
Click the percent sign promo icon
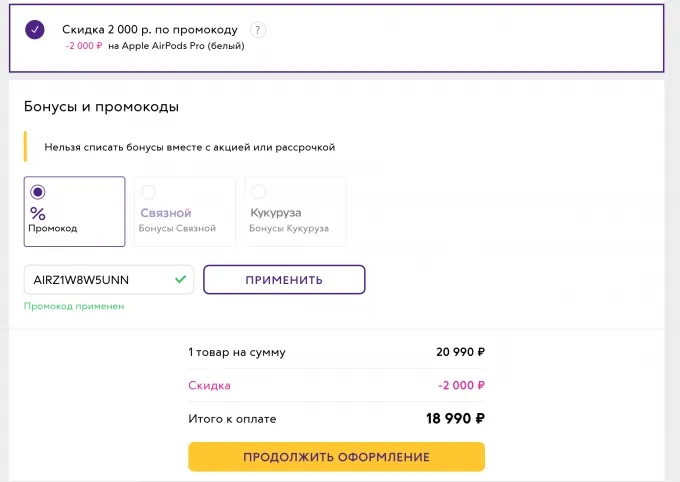click(x=38, y=213)
